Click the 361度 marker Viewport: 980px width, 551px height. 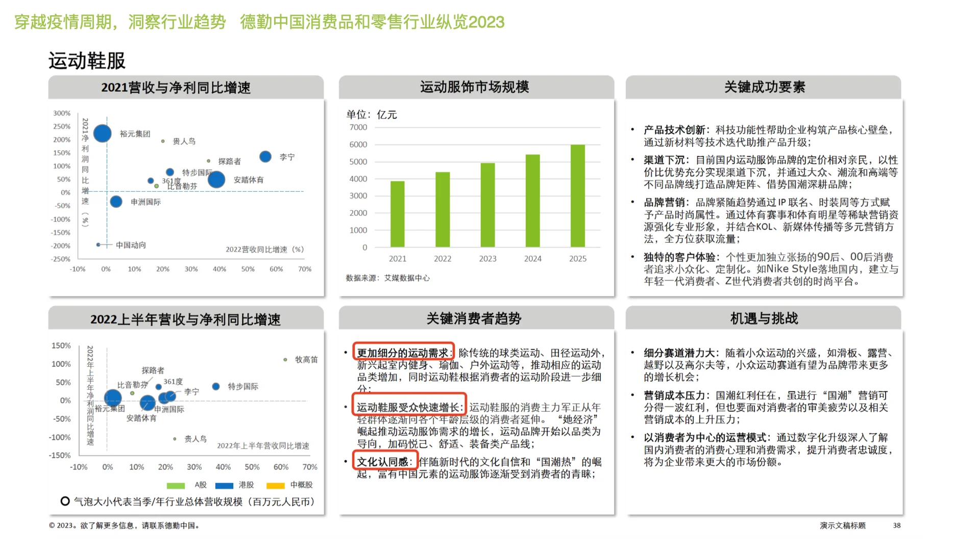click(x=150, y=180)
